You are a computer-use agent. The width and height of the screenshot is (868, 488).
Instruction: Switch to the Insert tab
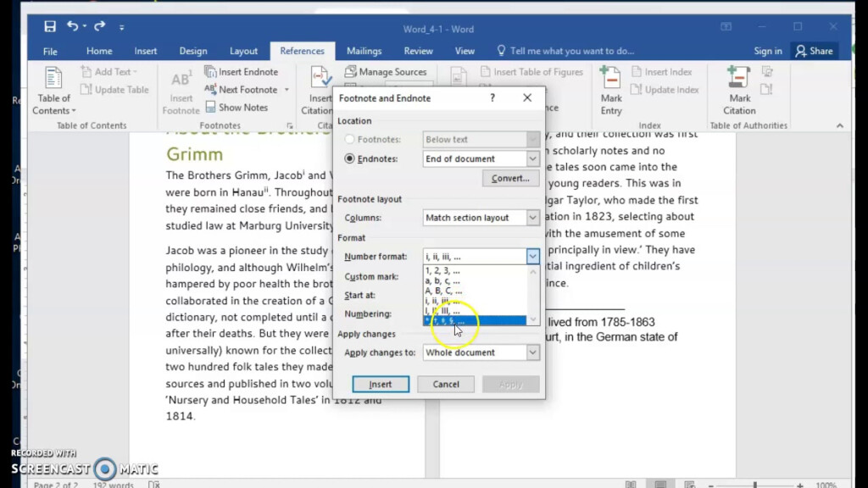146,51
